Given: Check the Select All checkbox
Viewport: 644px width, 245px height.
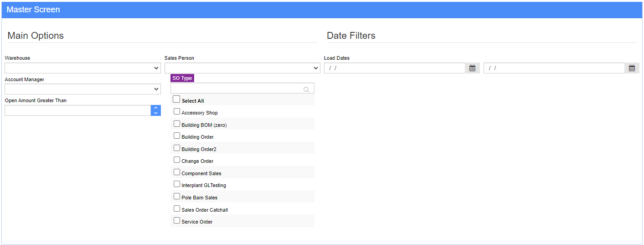Looking at the screenshot, I should (x=176, y=99).
